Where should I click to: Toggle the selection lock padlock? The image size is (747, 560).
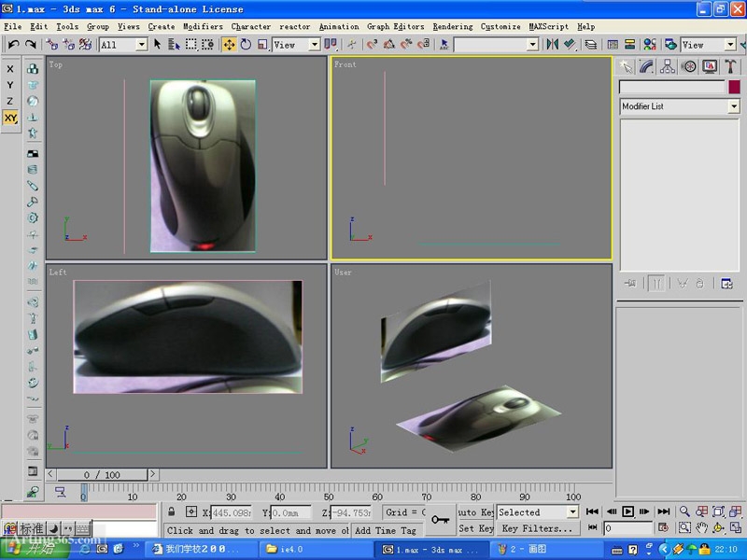coord(171,511)
